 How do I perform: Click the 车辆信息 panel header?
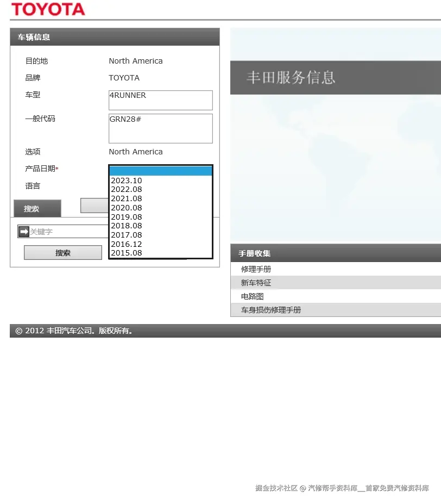(34, 37)
